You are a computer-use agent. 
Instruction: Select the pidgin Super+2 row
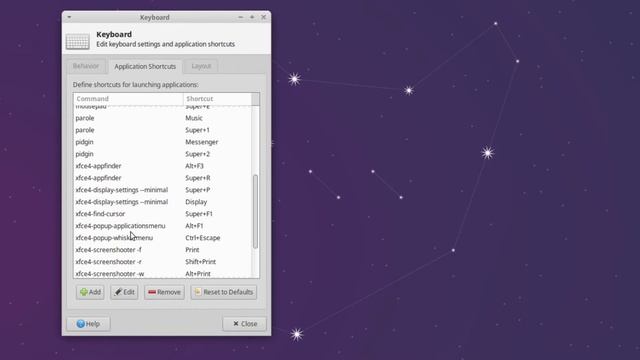[163, 154]
